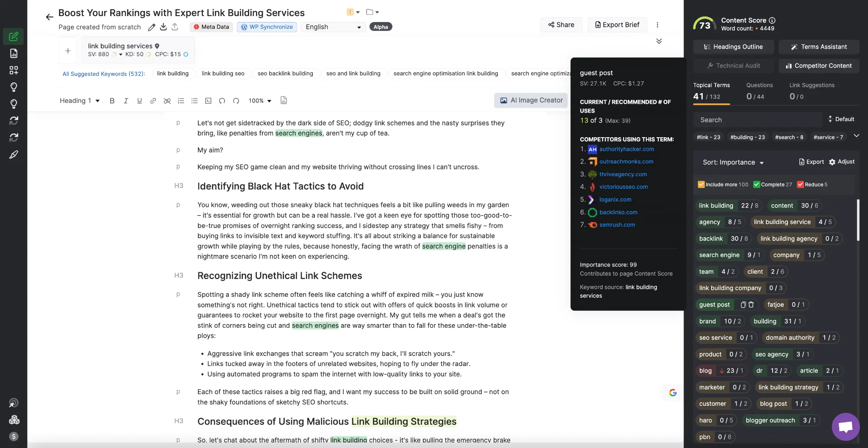Screen dimensions: 868x448
Task: Insert a numbered list
Action: [181, 101]
